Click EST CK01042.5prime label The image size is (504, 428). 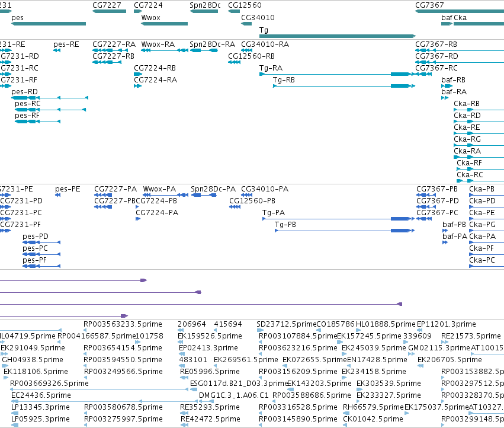click(373, 419)
